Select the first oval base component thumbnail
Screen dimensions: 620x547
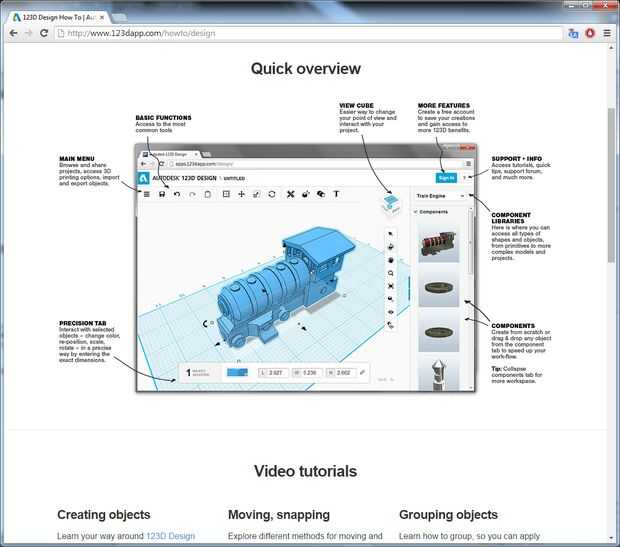click(439, 288)
